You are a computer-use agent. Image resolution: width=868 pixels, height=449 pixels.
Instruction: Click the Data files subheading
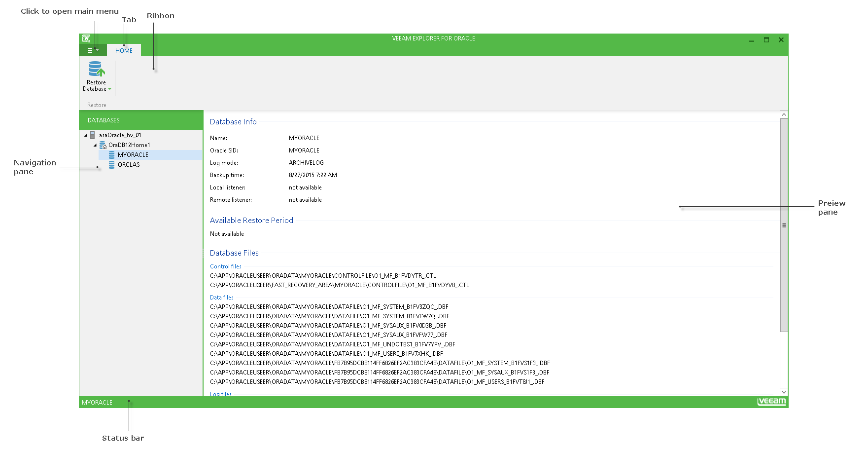(x=222, y=298)
